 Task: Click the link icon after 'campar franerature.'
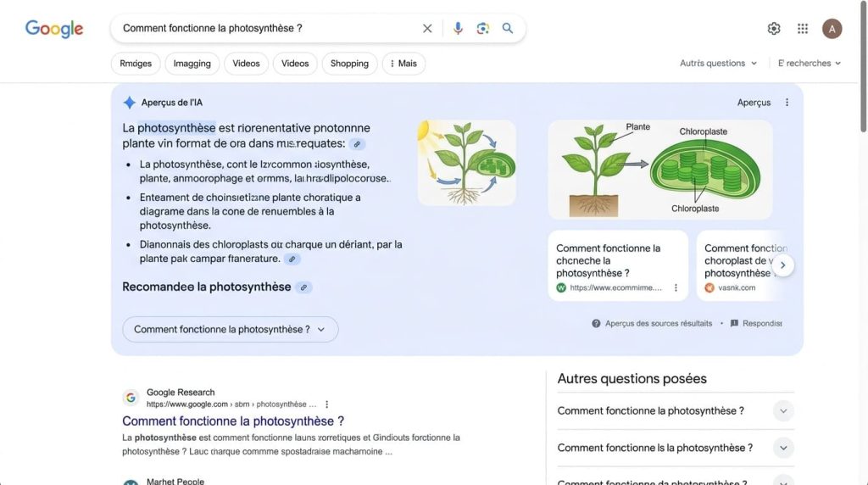pyautogui.click(x=292, y=259)
